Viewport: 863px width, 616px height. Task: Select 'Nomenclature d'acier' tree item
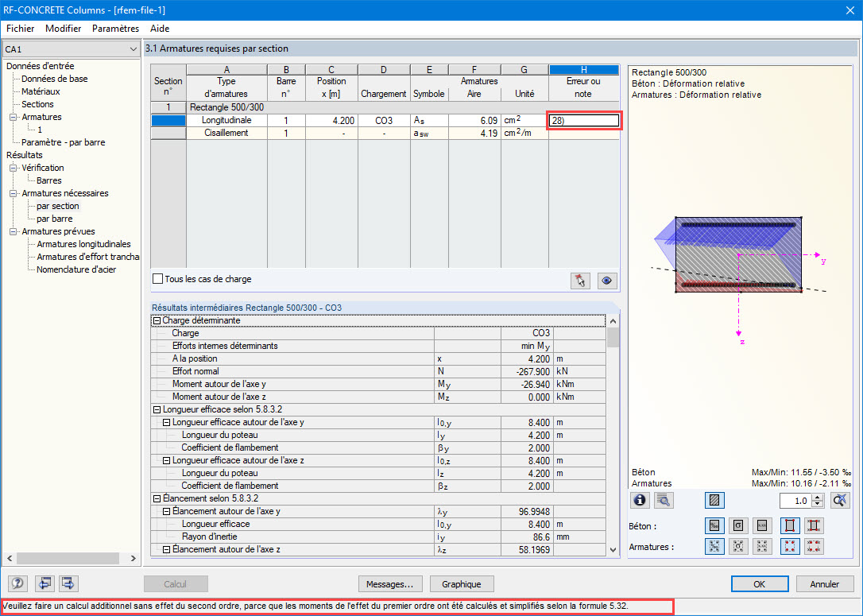76,269
